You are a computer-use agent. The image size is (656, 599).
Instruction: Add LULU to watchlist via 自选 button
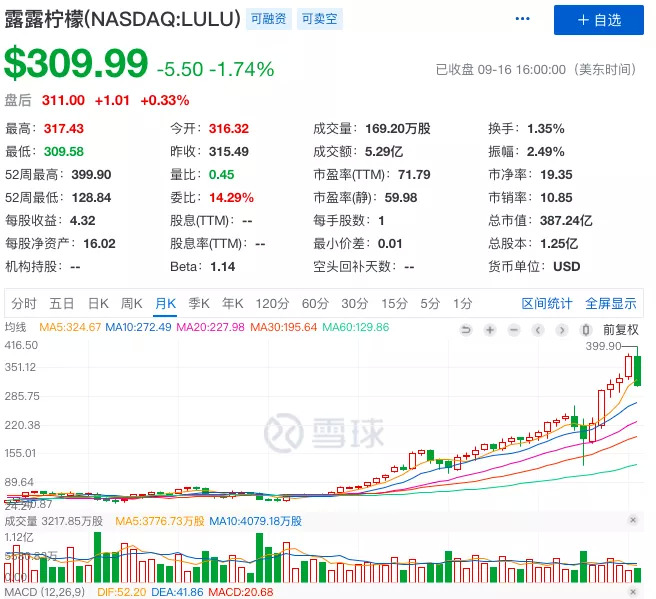(599, 20)
